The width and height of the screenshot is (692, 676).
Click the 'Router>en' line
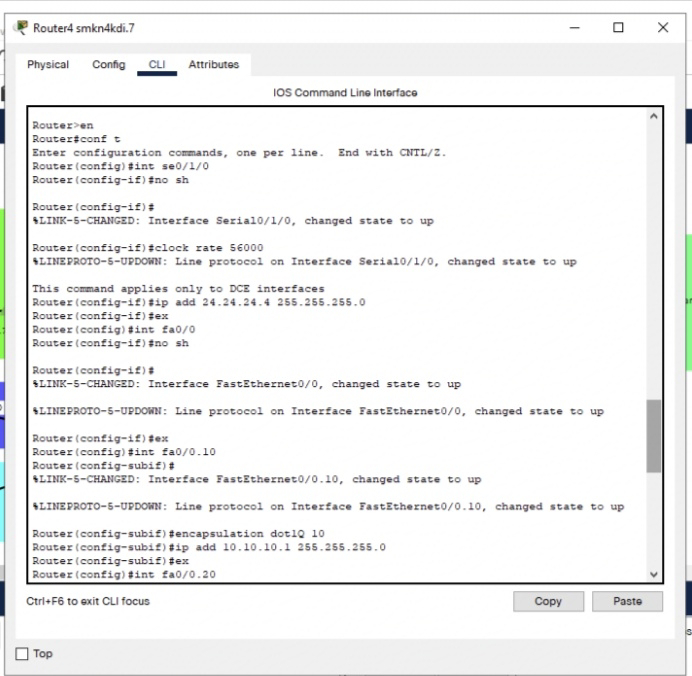point(63,125)
